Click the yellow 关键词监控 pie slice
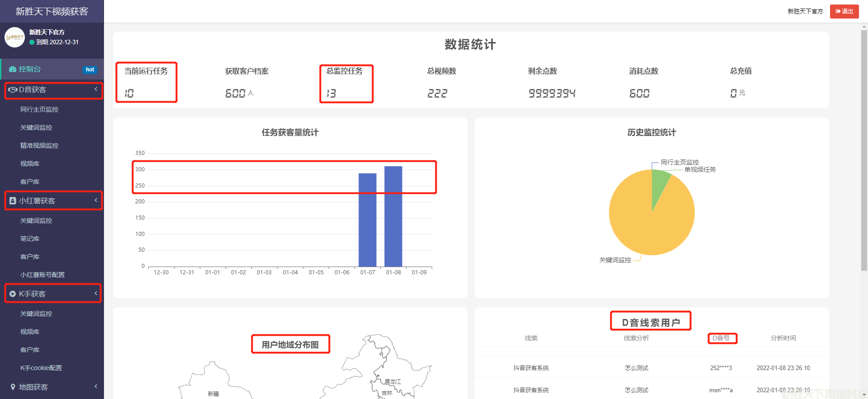Image resolution: width=868 pixels, height=399 pixels. (x=646, y=226)
